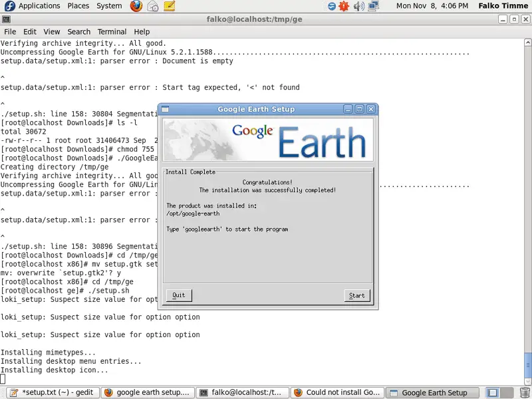Click the red starburst notification icon
This screenshot has width=532, height=399.
pos(344,6)
